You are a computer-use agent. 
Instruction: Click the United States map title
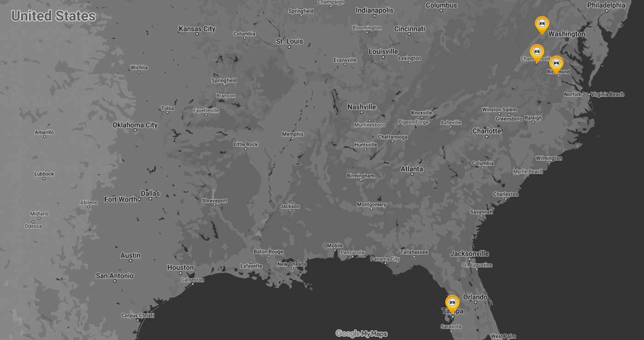53,16
